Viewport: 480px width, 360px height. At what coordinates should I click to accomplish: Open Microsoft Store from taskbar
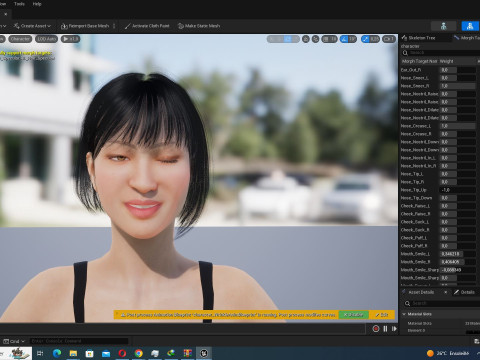(89, 353)
